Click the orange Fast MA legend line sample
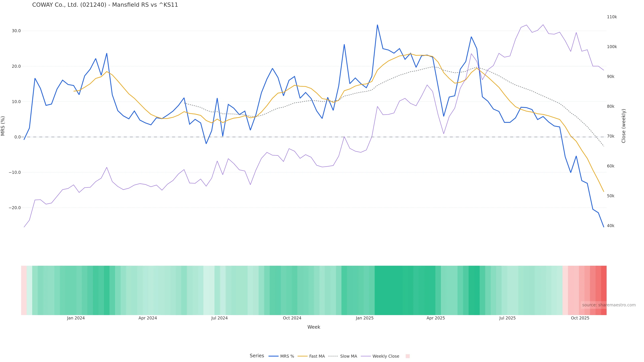The image size is (644, 362). pos(303,356)
